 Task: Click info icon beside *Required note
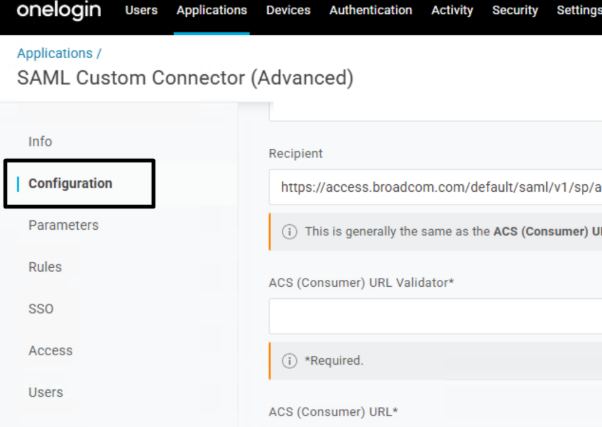click(290, 360)
